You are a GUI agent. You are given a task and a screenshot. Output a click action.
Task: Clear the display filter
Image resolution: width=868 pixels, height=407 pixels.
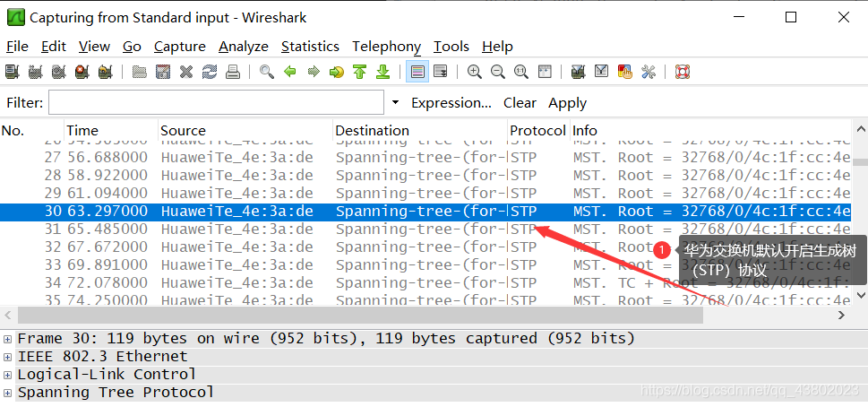pyautogui.click(x=520, y=103)
